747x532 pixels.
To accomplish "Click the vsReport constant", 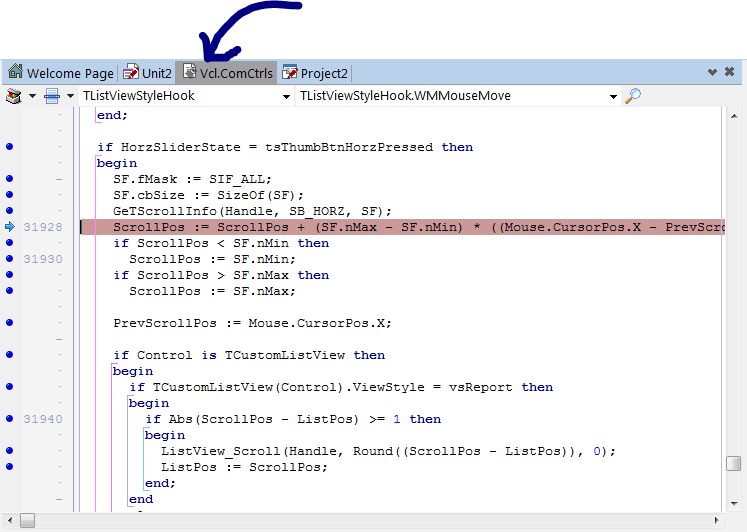I will coord(480,387).
